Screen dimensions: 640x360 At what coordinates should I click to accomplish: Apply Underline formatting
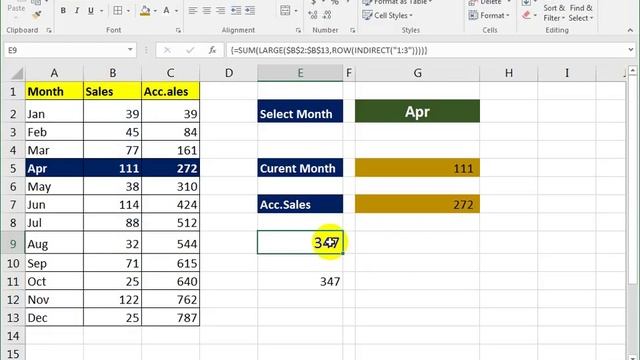[x=91, y=11]
